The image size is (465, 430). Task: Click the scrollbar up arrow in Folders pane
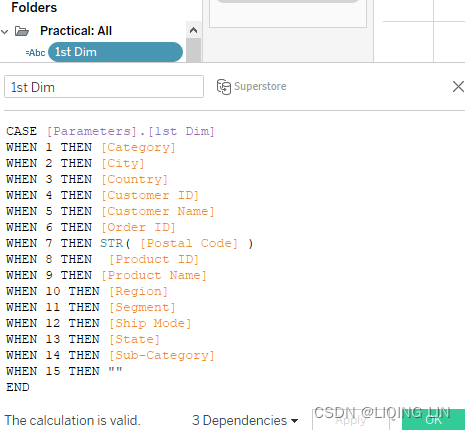193,31
